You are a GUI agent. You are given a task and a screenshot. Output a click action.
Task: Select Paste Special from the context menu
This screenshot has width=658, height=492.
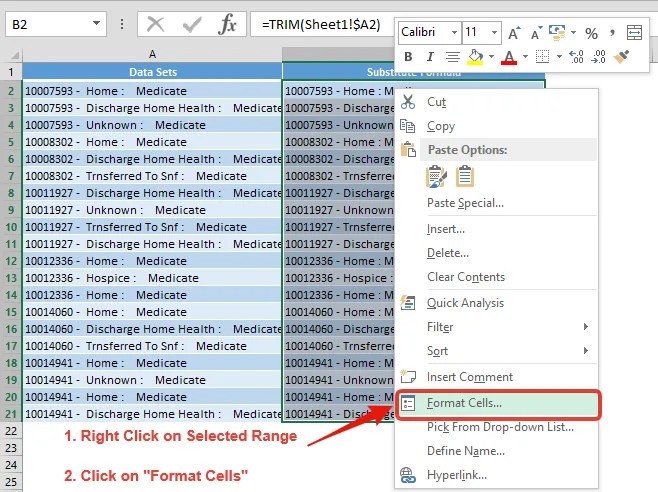coord(465,203)
